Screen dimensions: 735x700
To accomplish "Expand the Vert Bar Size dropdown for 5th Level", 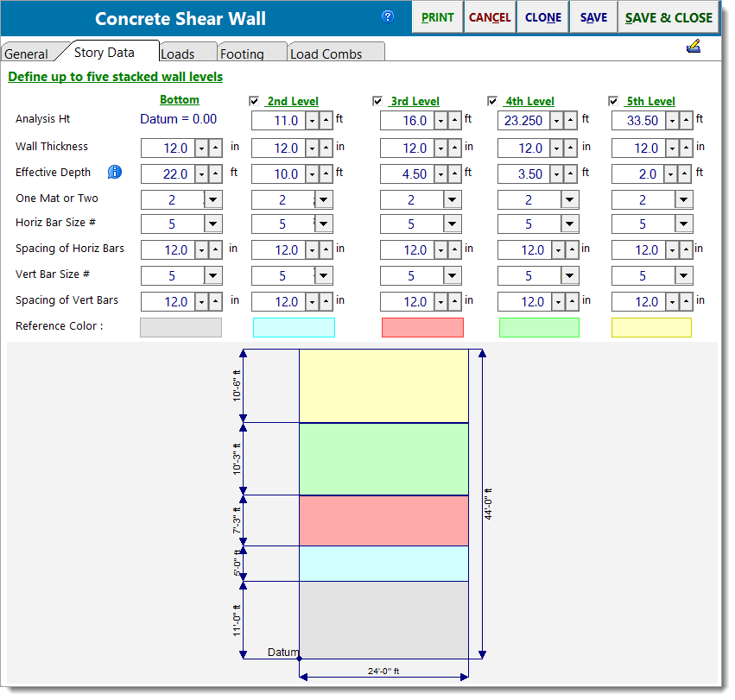I will pyautogui.click(x=682, y=275).
